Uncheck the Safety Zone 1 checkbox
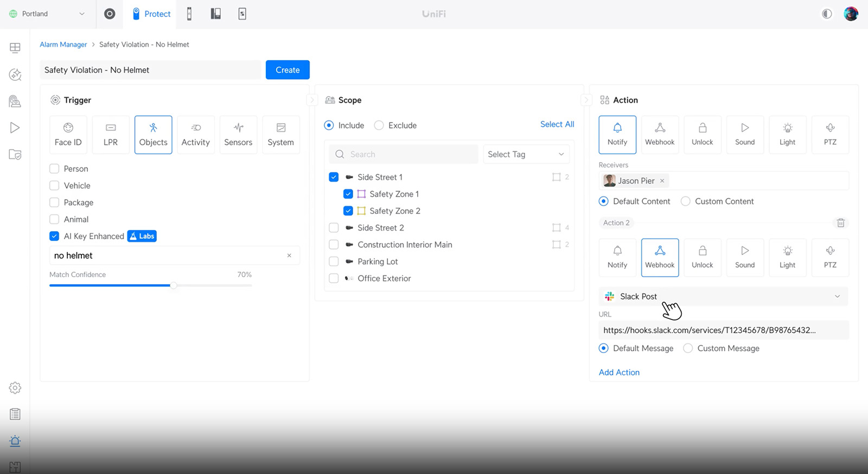The width and height of the screenshot is (868, 474). tap(348, 194)
